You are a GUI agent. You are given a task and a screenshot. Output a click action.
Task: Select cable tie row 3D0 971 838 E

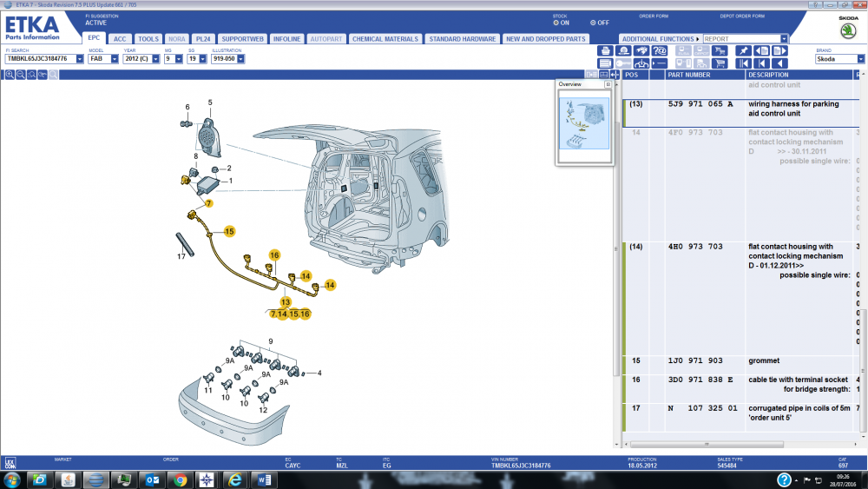pyautogui.click(x=740, y=389)
